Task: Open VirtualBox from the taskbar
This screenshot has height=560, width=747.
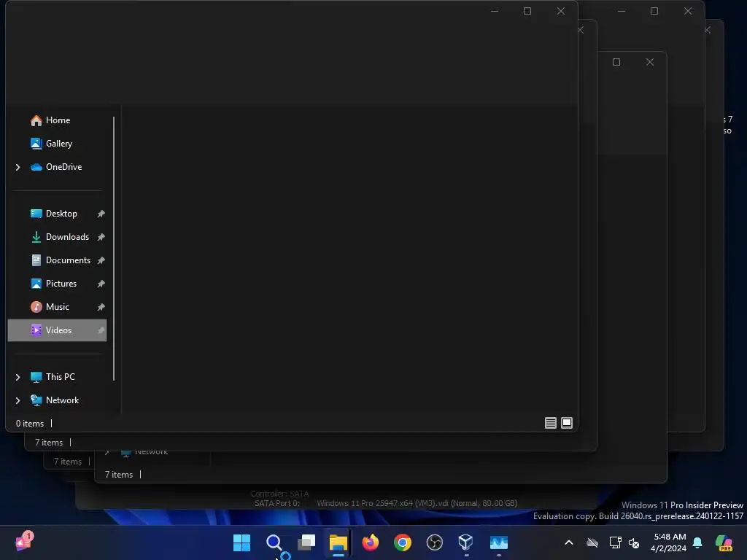Action: tap(466, 542)
